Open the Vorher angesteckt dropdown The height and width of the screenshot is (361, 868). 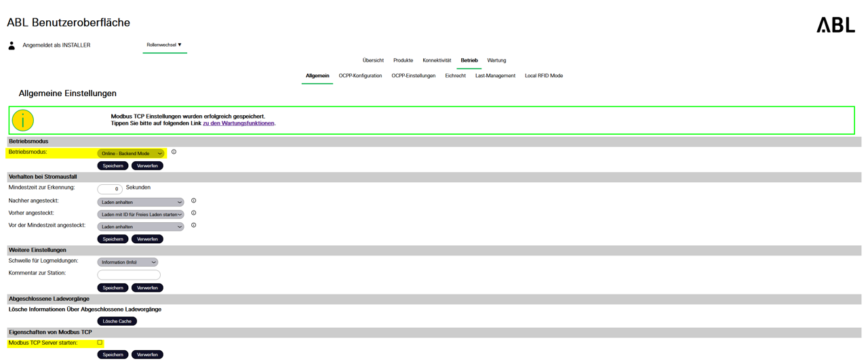point(140,214)
